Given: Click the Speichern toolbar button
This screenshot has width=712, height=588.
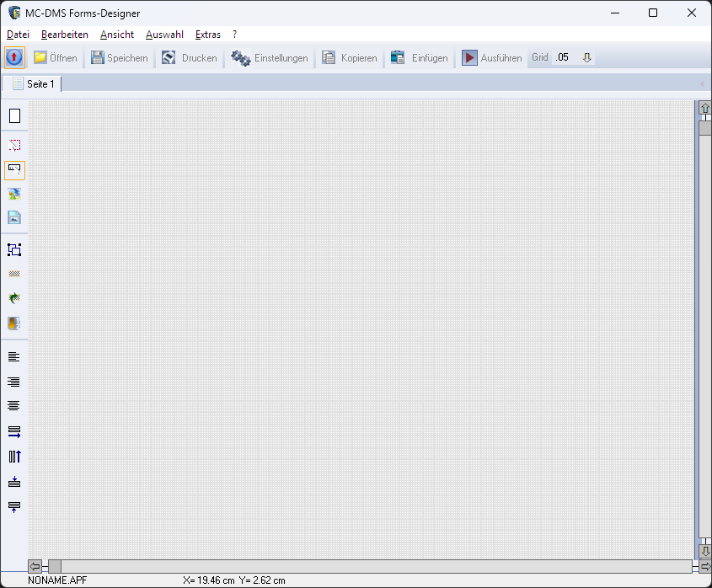Looking at the screenshot, I should click(120, 58).
